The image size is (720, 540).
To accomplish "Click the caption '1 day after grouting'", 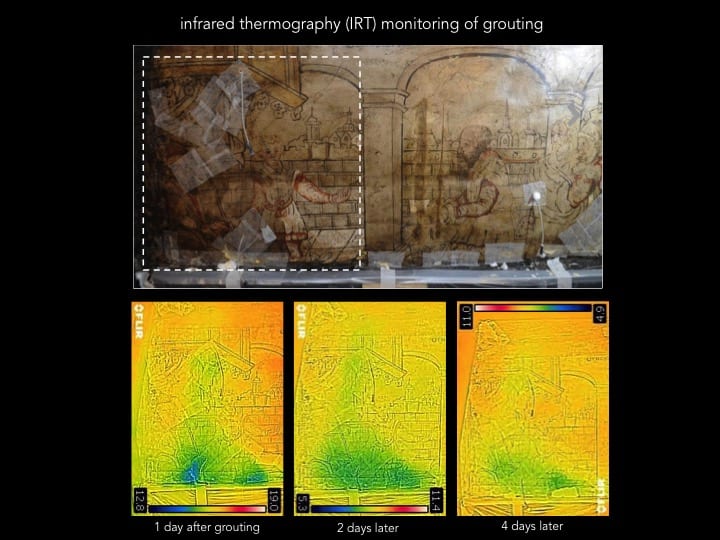I will [207, 527].
